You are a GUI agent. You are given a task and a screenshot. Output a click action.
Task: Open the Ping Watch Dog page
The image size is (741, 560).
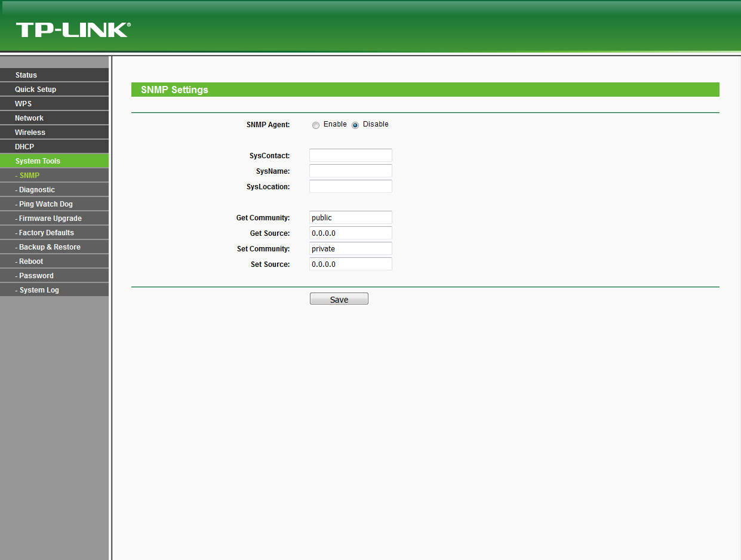tap(54, 204)
